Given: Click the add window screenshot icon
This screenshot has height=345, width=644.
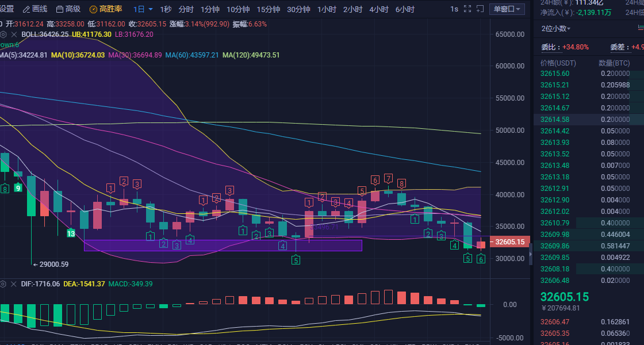Looking at the screenshot, I should click(480, 9).
